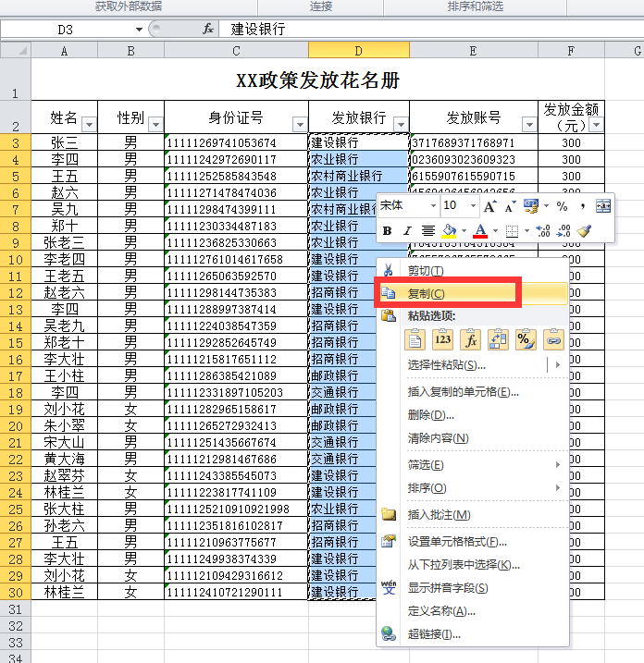Choose 插入复制的单元格(E)...
Image resolution: width=644 pixels, height=663 pixels.
472,392
